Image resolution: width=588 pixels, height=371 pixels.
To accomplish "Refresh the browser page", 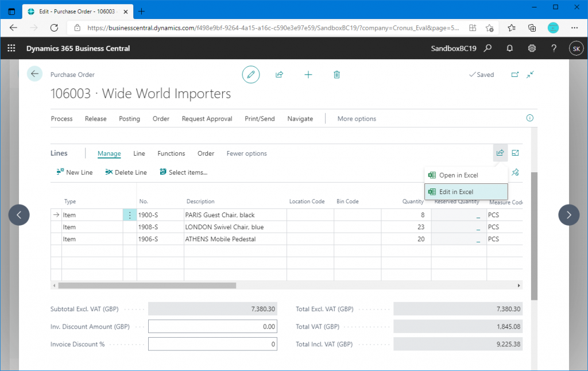I will tap(55, 28).
